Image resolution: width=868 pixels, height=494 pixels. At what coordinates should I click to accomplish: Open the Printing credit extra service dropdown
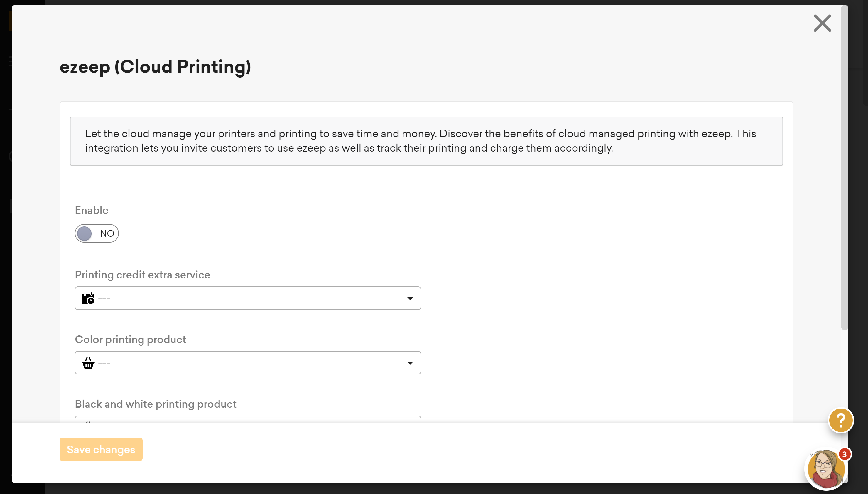tap(248, 298)
